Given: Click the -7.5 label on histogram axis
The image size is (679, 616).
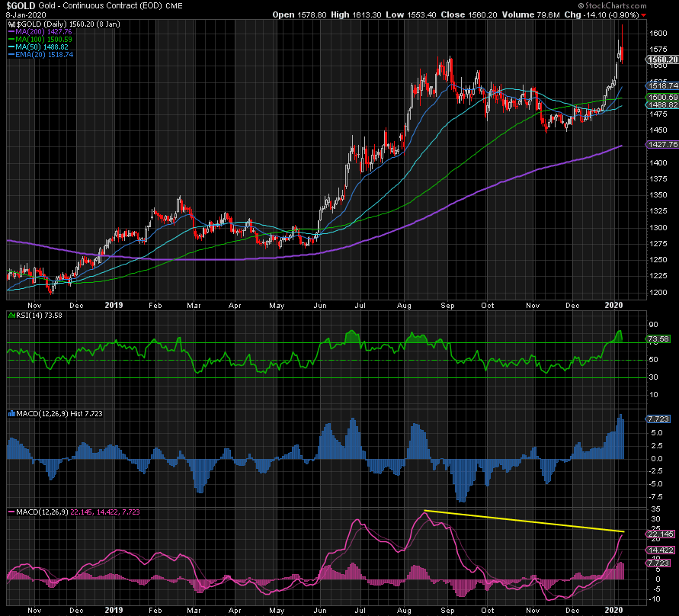Looking at the screenshot, I should click(x=656, y=497).
